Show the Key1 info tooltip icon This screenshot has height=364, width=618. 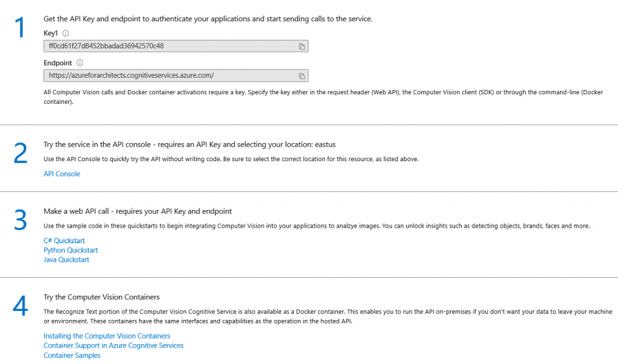pos(66,33)
